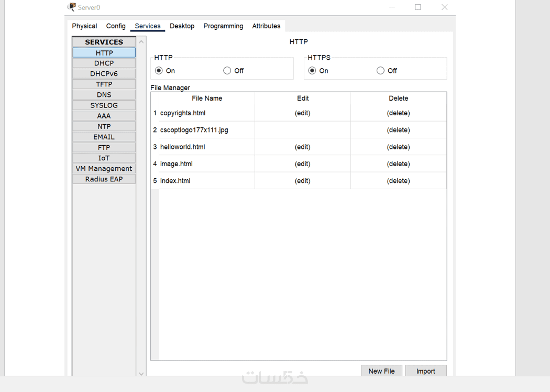Delete cscoptlogo177x111.jpg file

tap(399, 130)
